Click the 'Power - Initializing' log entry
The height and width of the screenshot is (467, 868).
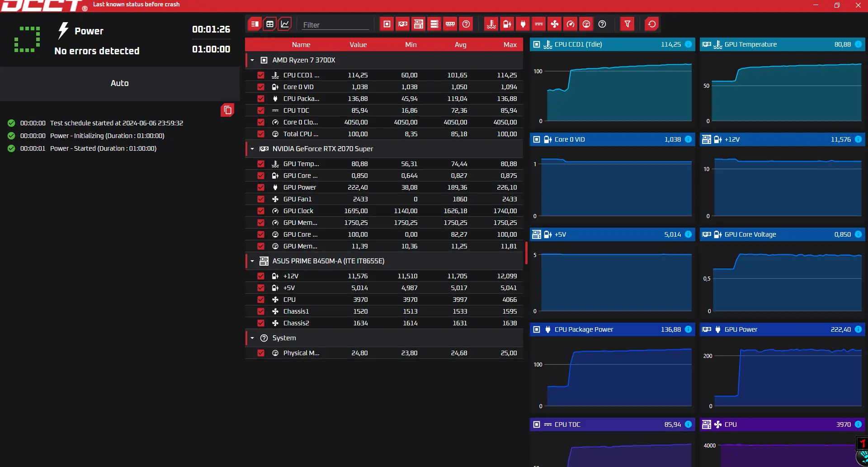(x=86, y=136)
